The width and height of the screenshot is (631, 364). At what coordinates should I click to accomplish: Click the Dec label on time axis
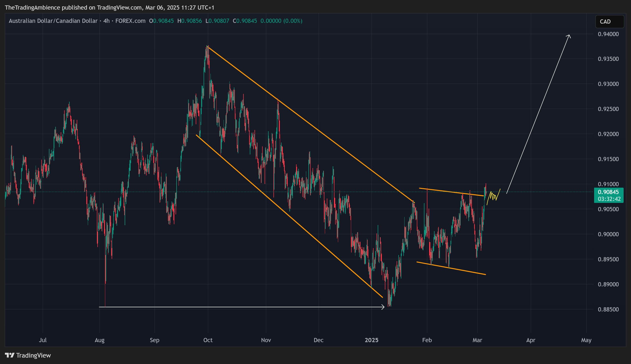click(319, 340)
